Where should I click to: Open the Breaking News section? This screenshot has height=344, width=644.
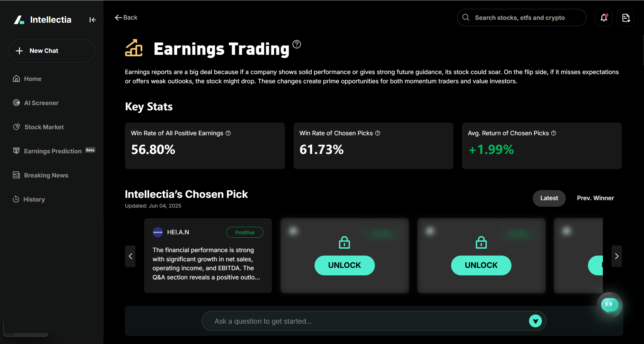(46, 175)
